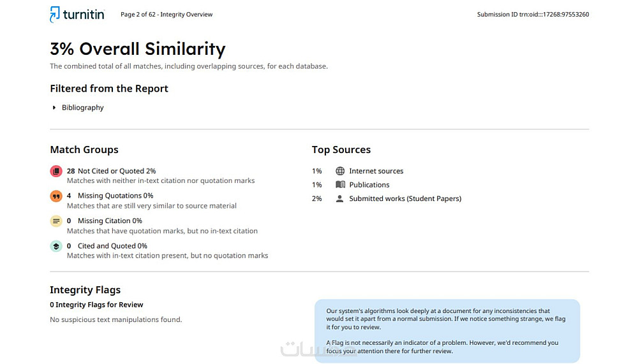Open Submitted works (Student Papers) entry
The image size is (638, 364).
404,199
